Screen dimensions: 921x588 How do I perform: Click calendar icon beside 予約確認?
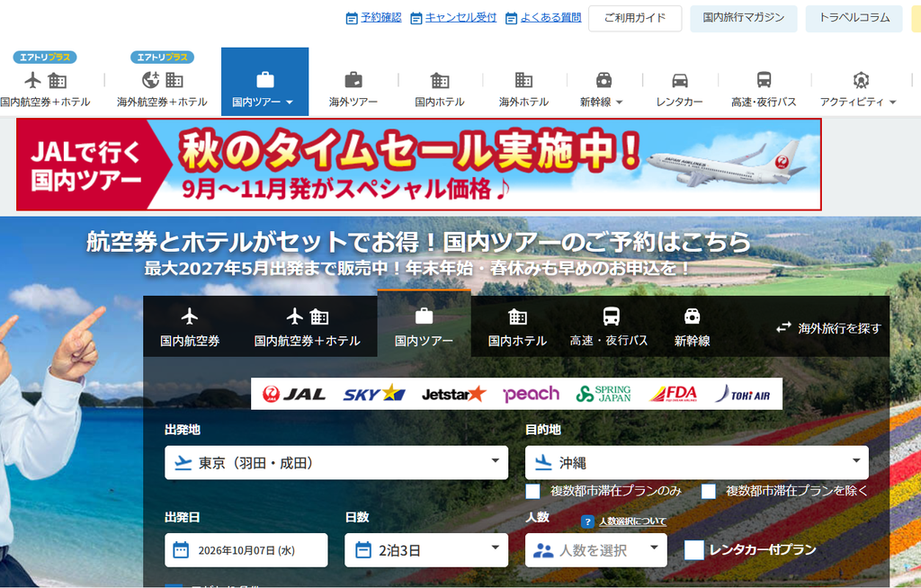[352, 19]
